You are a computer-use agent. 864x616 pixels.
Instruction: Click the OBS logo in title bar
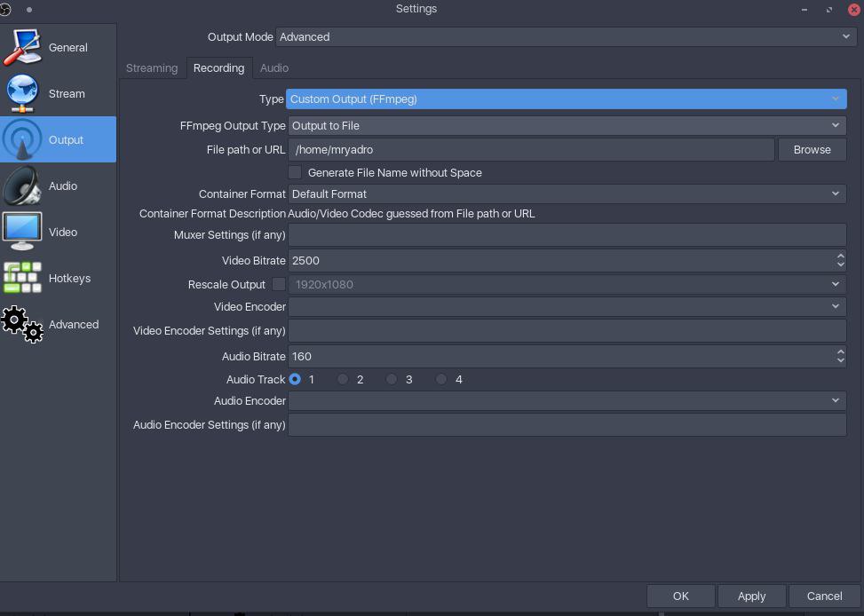coord(5,9)
